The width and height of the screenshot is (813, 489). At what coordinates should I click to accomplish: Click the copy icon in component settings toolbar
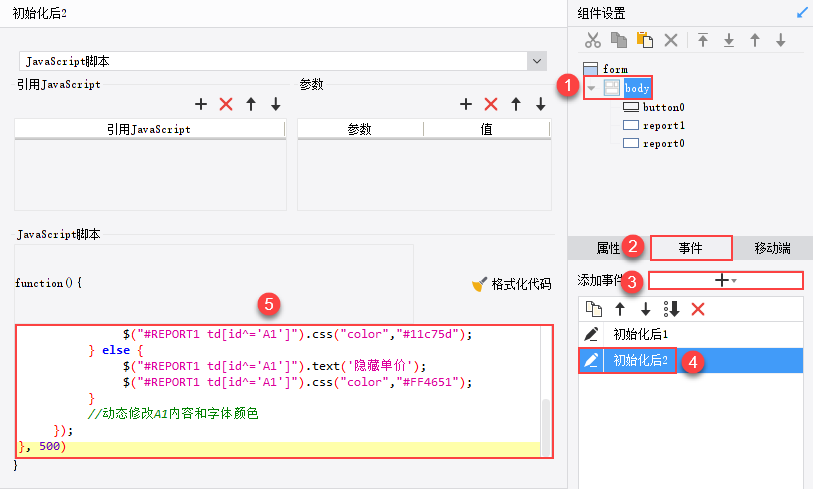619,40
